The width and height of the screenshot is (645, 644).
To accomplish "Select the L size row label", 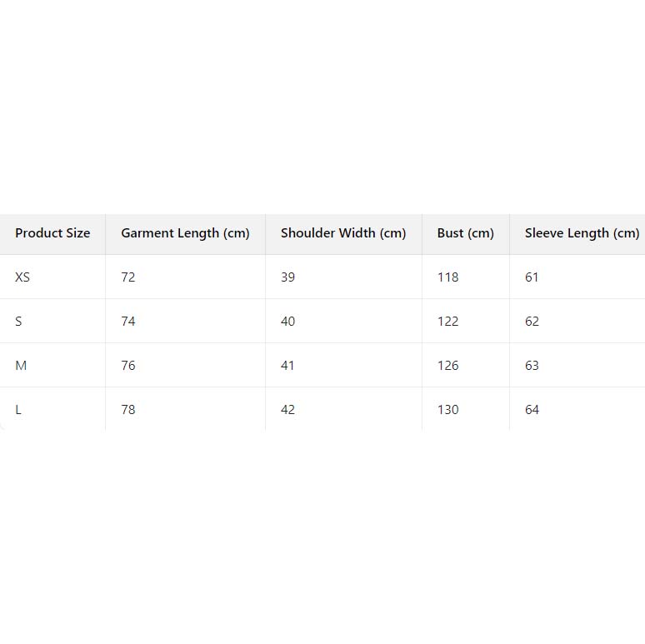I will coord(18,410).
